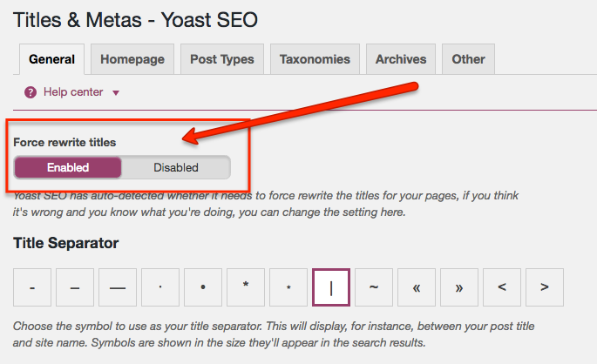Viewport: 597px width, 364px height.
Task: Select the Archives tab
Action: (x=401, y=59)
